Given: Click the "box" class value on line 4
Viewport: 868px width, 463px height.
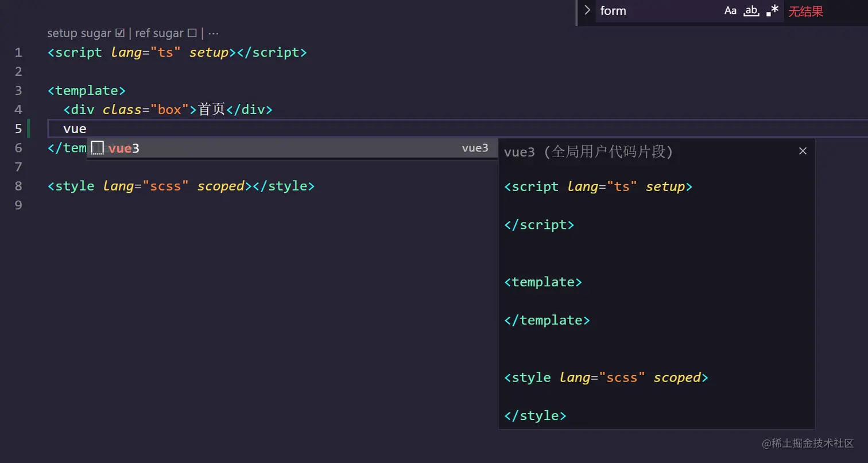Looking at the screenshot, I should click(169, 109).
